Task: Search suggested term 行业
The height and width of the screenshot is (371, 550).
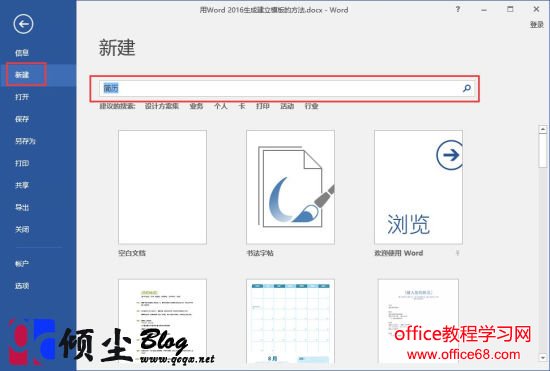Action: click(311, 106)
